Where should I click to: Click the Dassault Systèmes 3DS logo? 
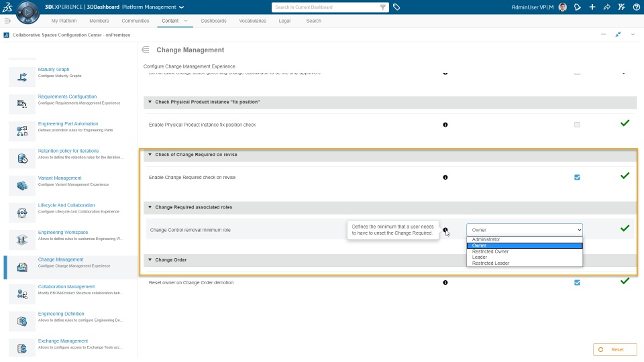click(x=7, y=7)
